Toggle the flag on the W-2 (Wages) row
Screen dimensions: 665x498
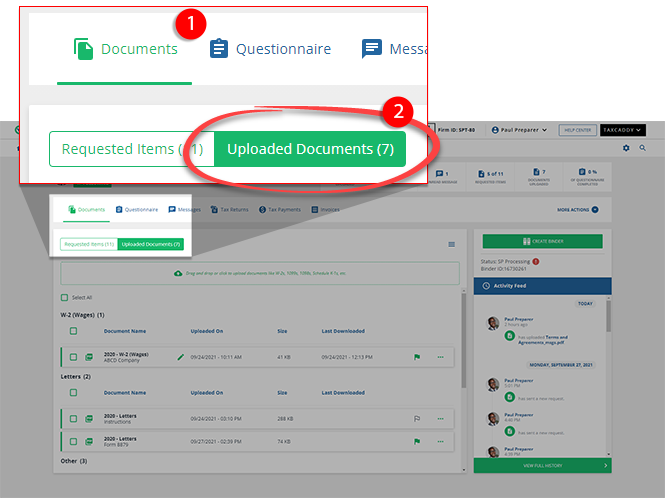417,357
